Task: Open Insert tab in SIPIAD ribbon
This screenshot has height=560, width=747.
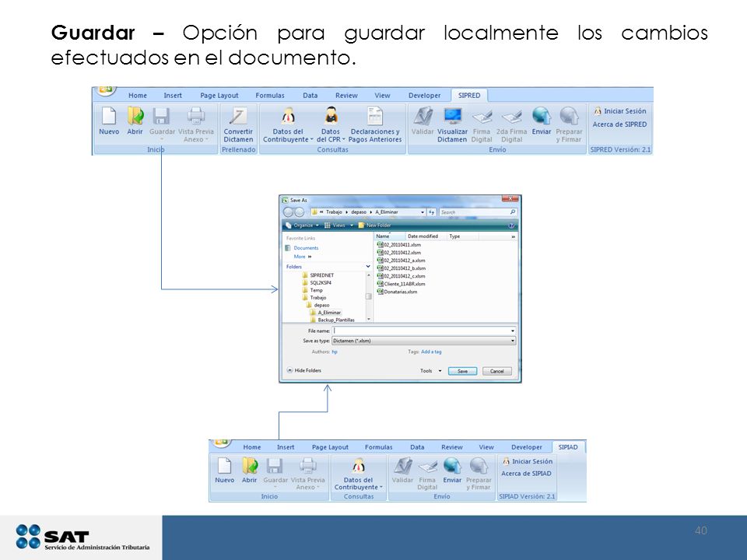Action: pyautogui.click(x=286, y=447)
